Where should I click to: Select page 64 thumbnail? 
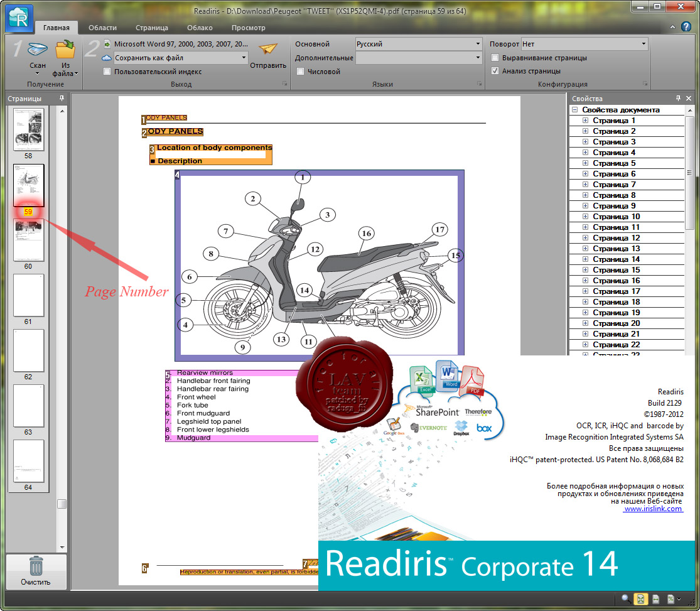click(29, 461)
